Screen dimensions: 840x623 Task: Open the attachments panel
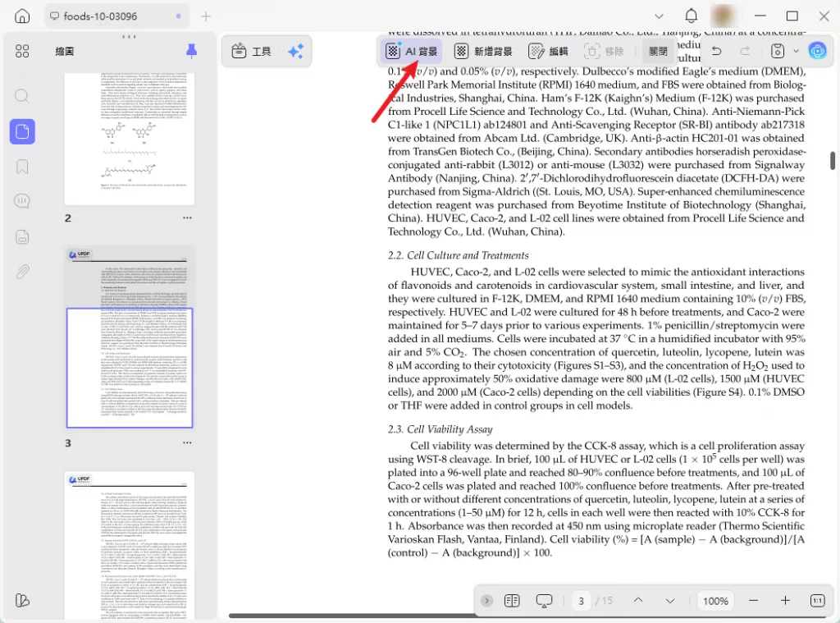(x=22, y=272)
